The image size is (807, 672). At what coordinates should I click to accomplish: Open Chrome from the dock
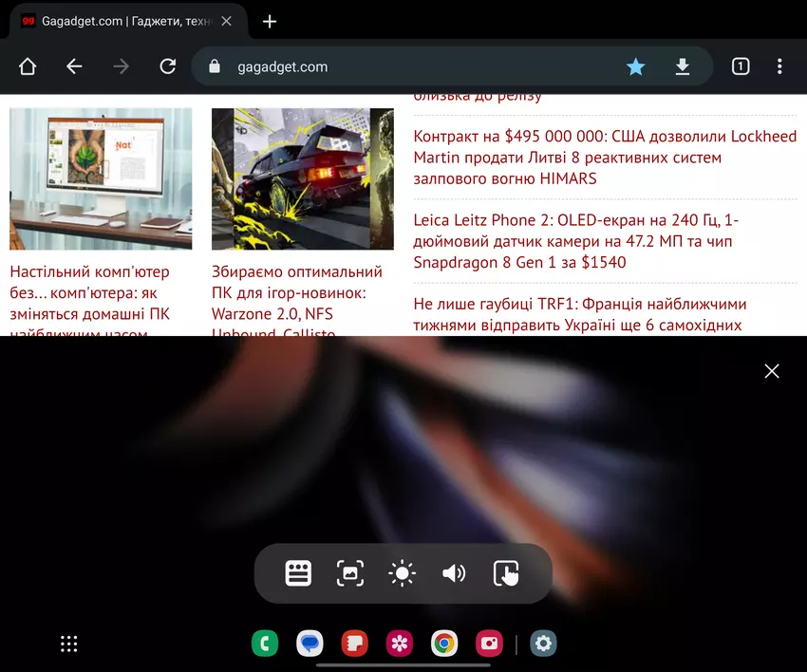coord(443,644)
